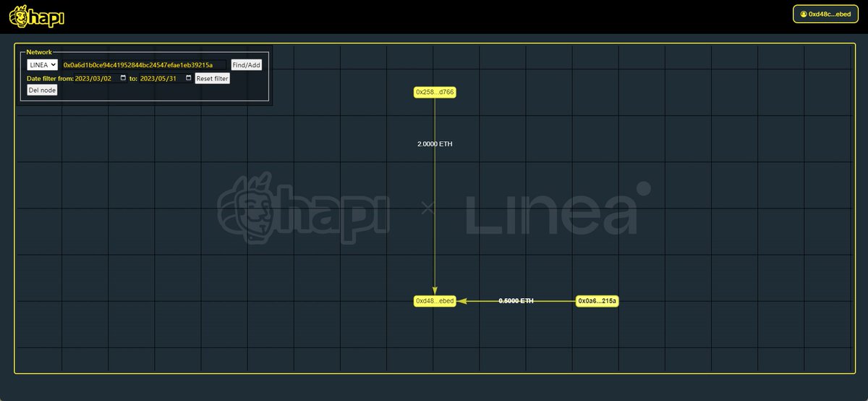Click the 0.5000 ETH edge label
This screenshot has height=401, width=868.
(x=516, y=300)
